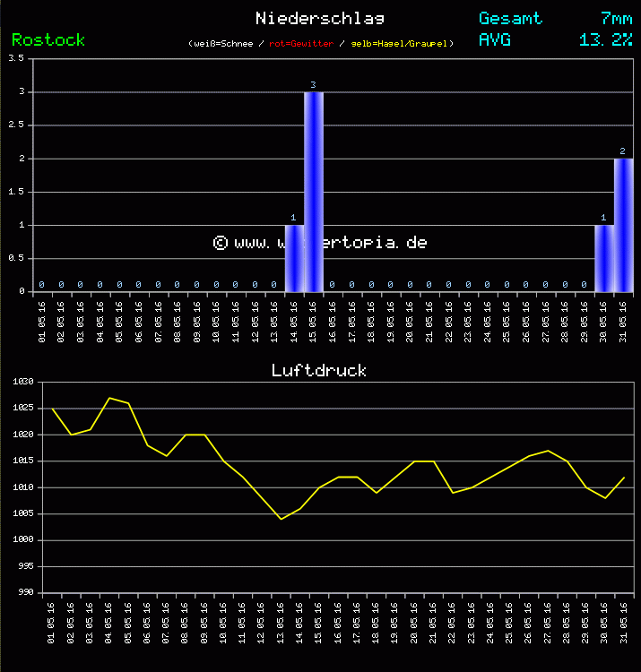Viewport: 641px width, 672px height.
Task: Click the weiß=Schnee legend entry
Action: tap(223, 44)
